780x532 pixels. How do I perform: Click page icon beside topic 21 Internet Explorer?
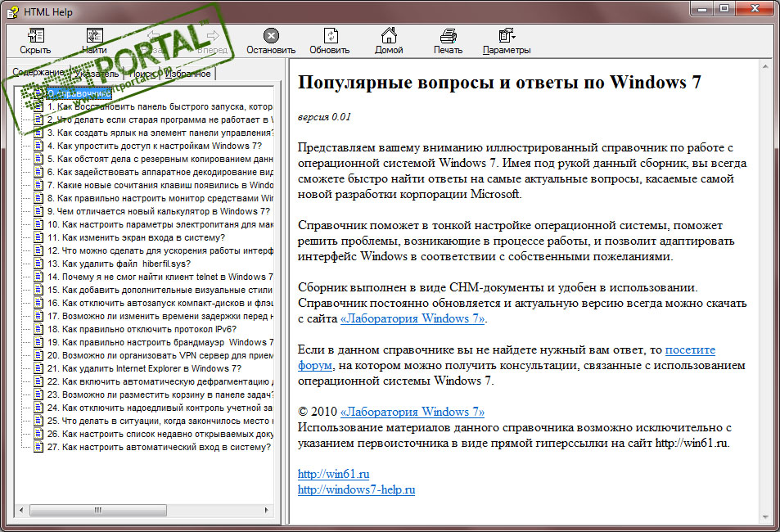click(x=38, y=368)
